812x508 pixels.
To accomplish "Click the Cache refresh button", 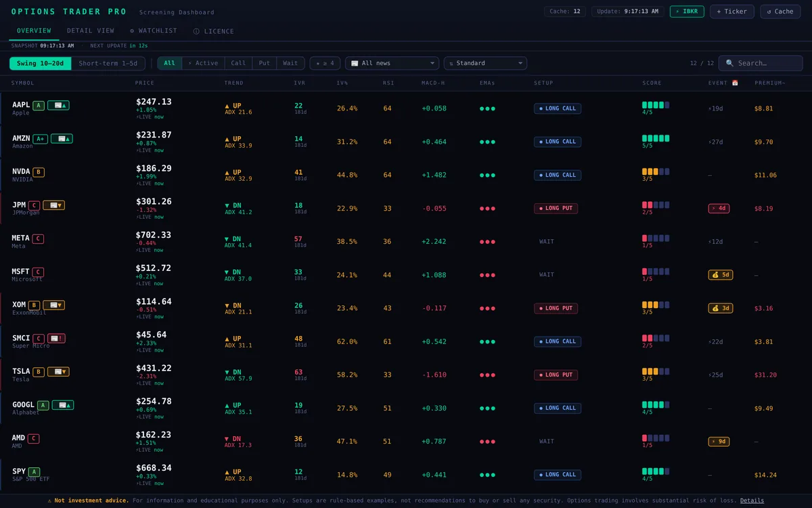I will (x=780, y=12).
